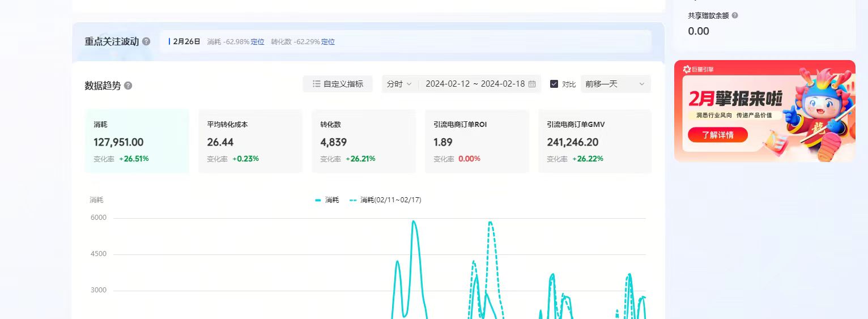Viewport: 868px width, 319px height.
Task: Click the 3000 y-axis label
Action: [x=98, y=290]
